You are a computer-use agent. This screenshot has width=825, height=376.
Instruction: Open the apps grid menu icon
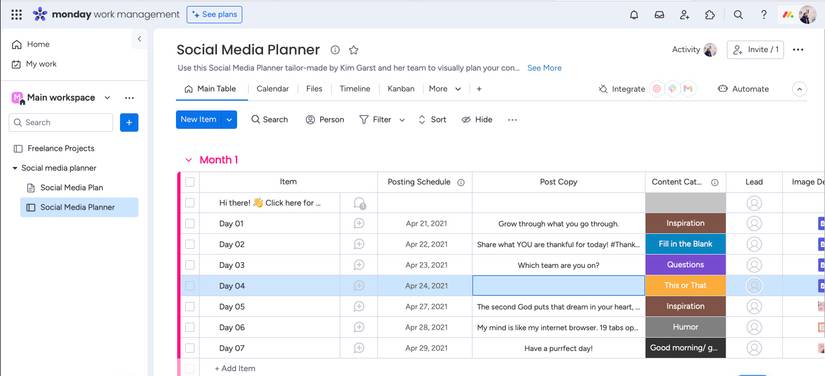click(16, 15)
